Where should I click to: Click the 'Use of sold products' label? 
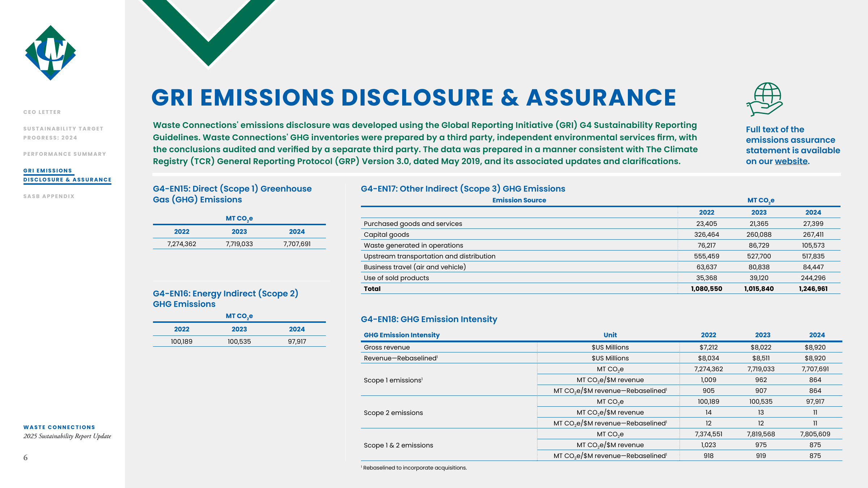point(396,278)
